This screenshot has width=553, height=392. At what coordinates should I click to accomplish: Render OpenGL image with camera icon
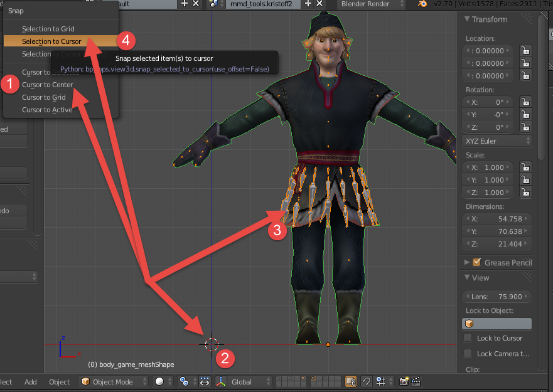point(404,381)
